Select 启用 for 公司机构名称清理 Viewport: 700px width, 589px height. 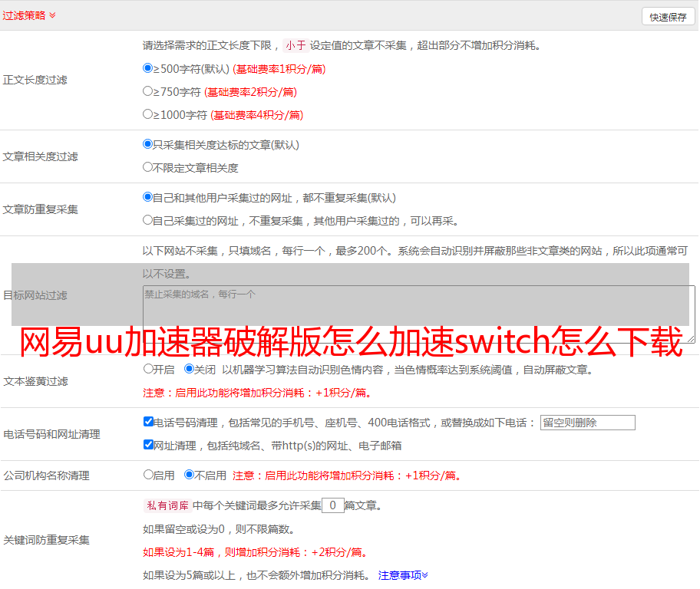pyautogui.click(x=148, y=475)
